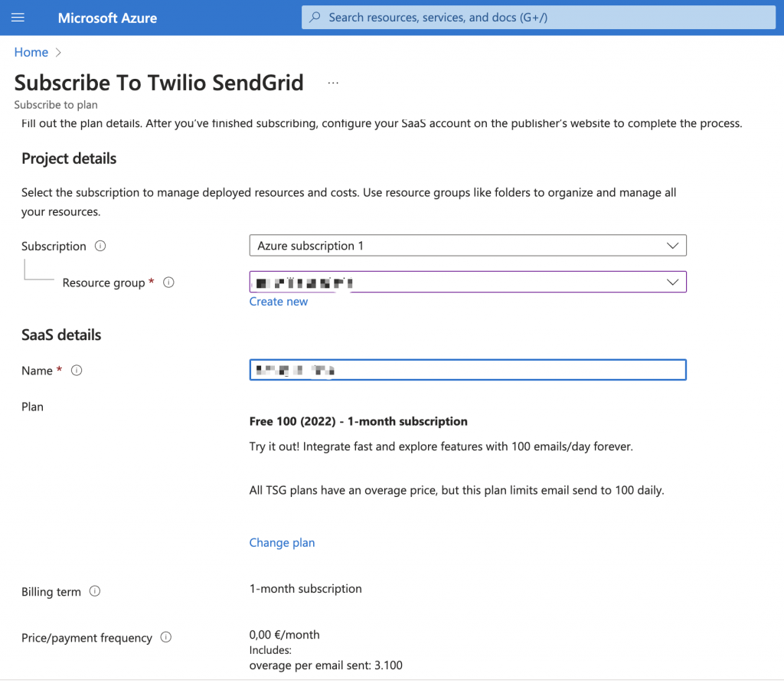Click the Subscribe To Twilio SendGrid heading

click(x=159, y=83)
